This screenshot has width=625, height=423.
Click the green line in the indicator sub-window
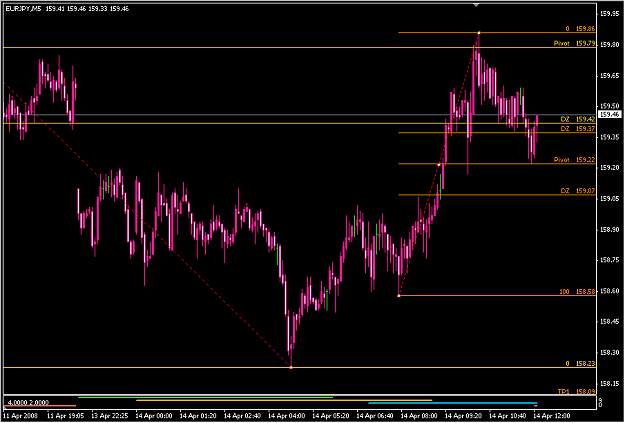(x=205, y=397)
